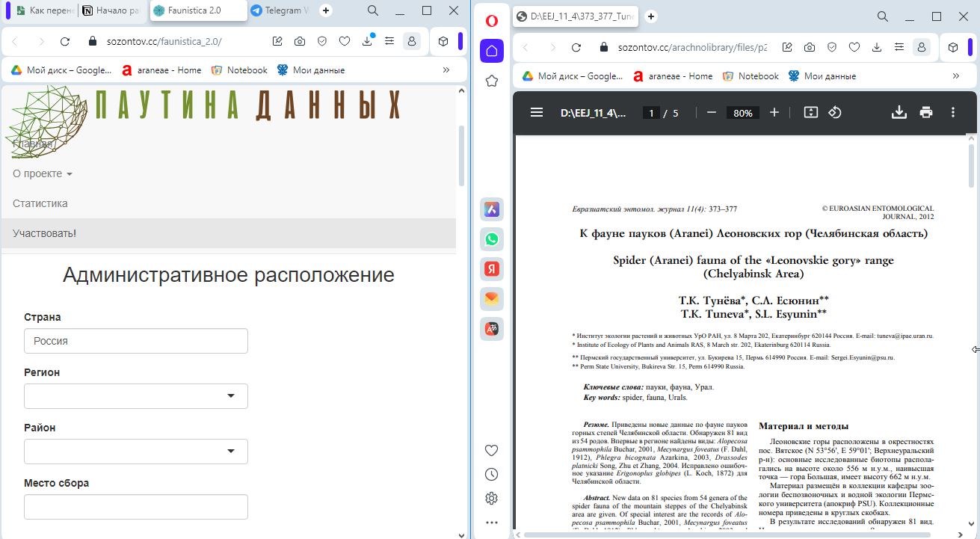Open Мой диск bookmark in Faunistica window
The image size is (980, 539).
61,70
